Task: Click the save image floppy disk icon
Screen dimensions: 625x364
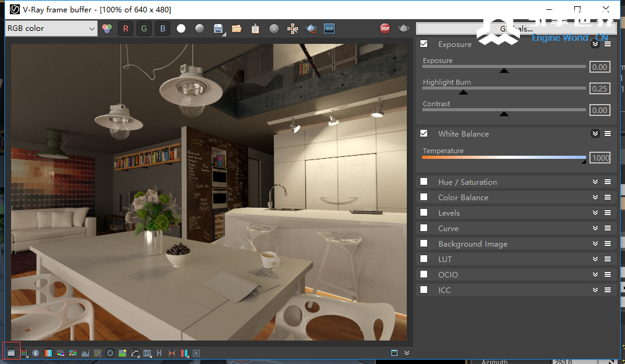Action: point(218,28)
